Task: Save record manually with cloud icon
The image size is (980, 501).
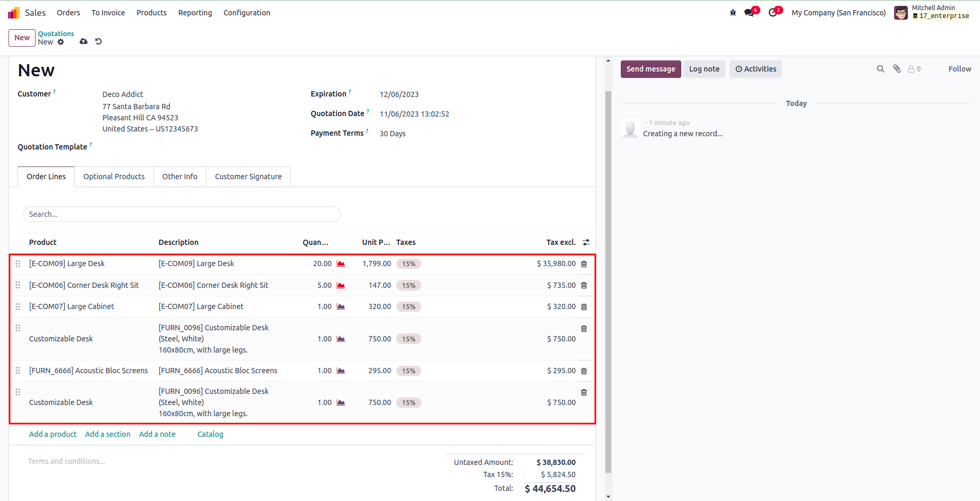Action: [83, 41]
